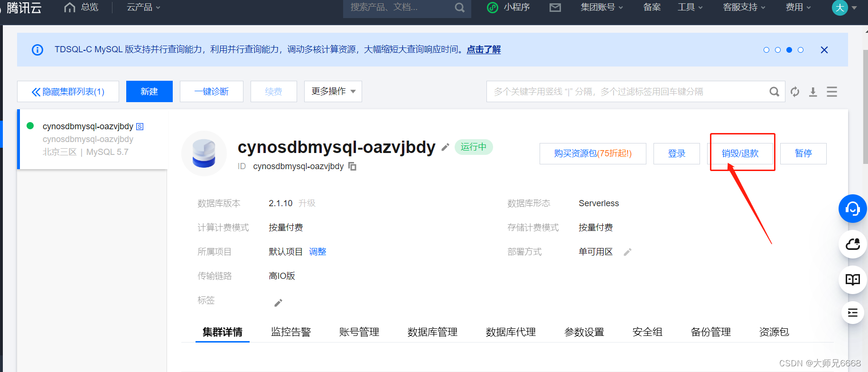868x372 pixels.
Task: Switch to the 集群详情 tab
Action: tap(223, 332)
